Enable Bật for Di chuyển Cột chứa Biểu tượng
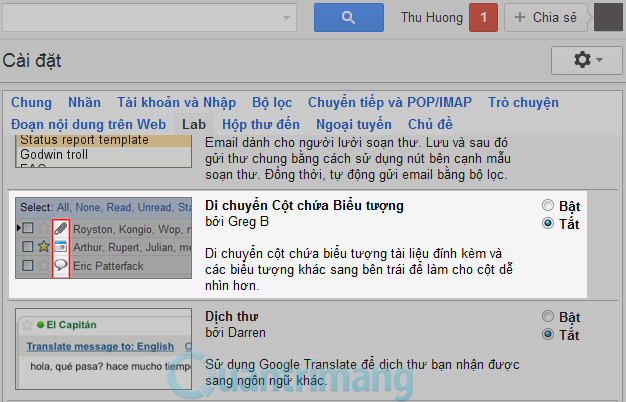The image size is (626, 402). coord(548,206)
